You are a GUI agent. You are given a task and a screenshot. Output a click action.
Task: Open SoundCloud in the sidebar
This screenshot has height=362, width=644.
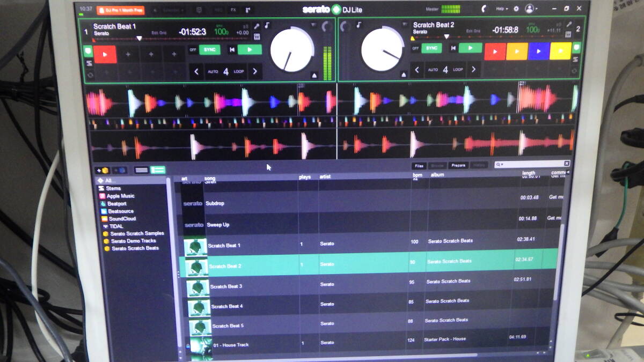pos(122,219)
